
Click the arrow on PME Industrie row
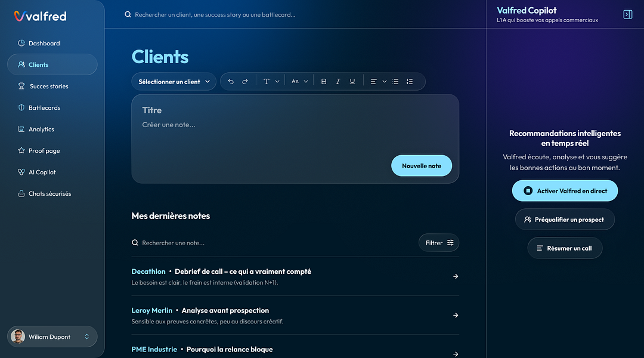click(456, 354)
